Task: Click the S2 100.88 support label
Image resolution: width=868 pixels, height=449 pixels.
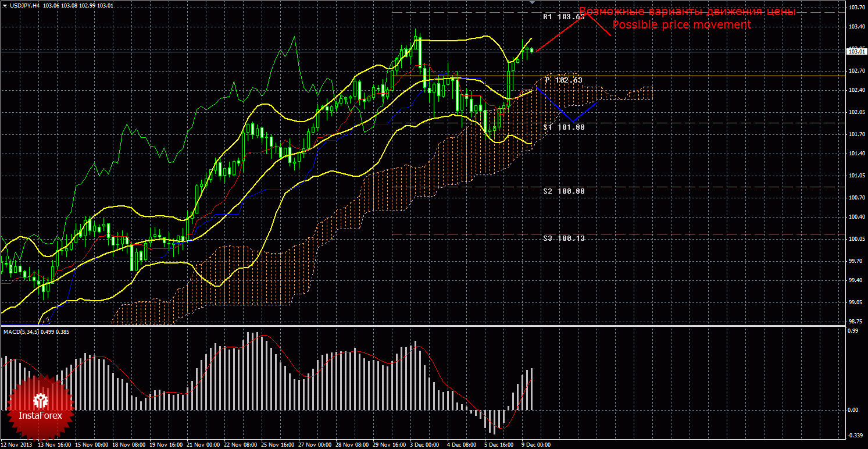Action: pos(563,191)
